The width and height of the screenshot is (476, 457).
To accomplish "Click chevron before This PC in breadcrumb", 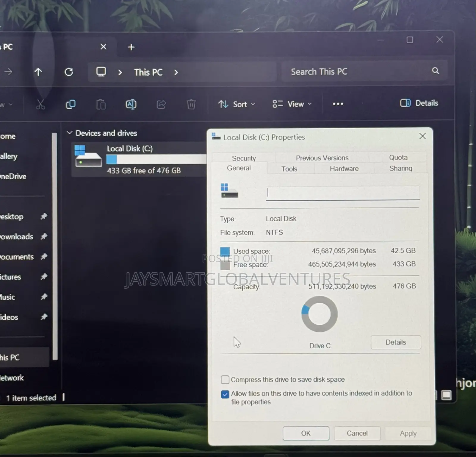I will point(120,72).
